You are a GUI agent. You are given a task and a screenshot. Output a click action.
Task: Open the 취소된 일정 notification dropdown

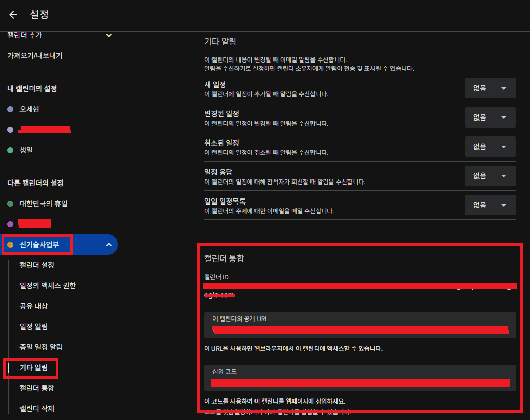point(489,147)
